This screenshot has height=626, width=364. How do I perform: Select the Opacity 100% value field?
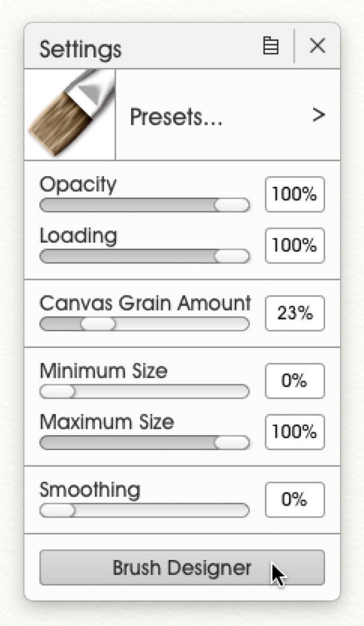295,194
